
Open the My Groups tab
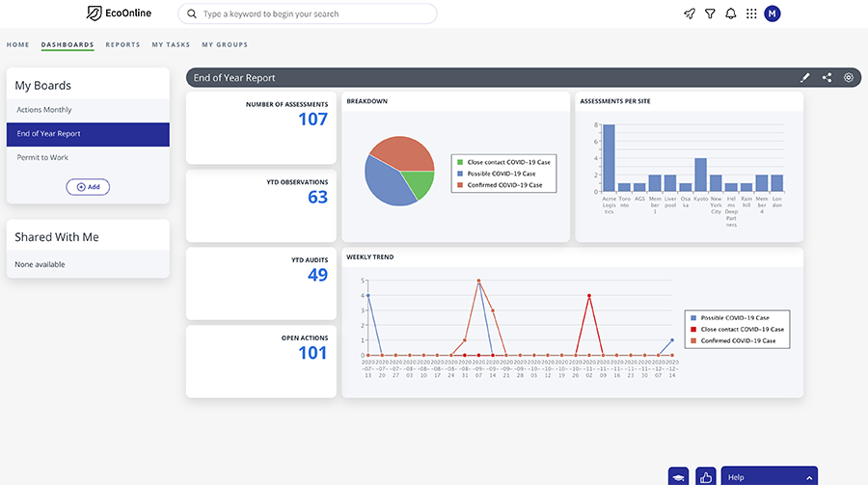click(225, 45)
